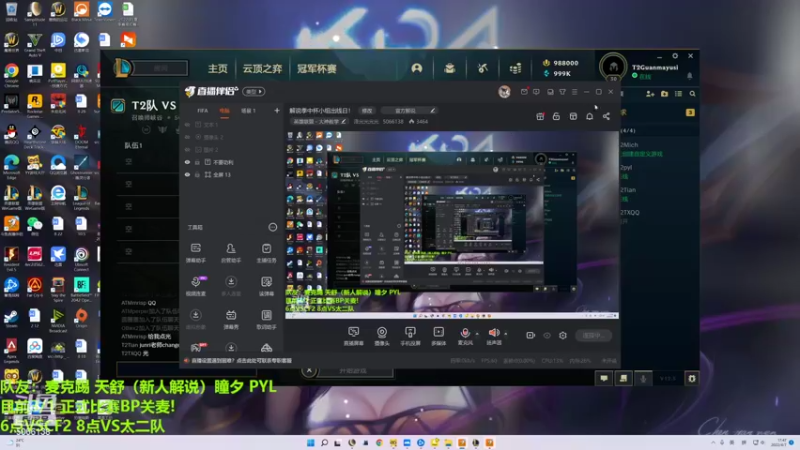Viewport: 800px width, 450px height.
Task: Toggle the lock on the 不要动我 source
Action: pos(197,162)
